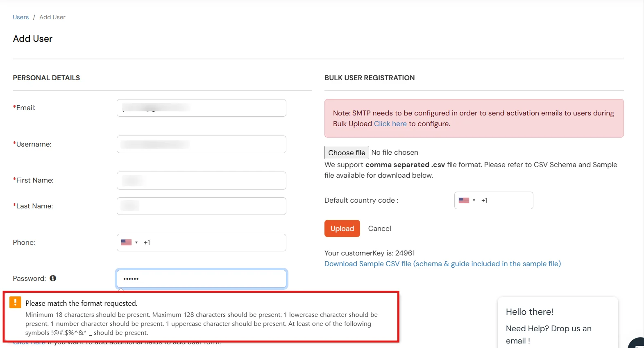
Task: Download the Sample CSV file
Action: click(x=442, y=264)
